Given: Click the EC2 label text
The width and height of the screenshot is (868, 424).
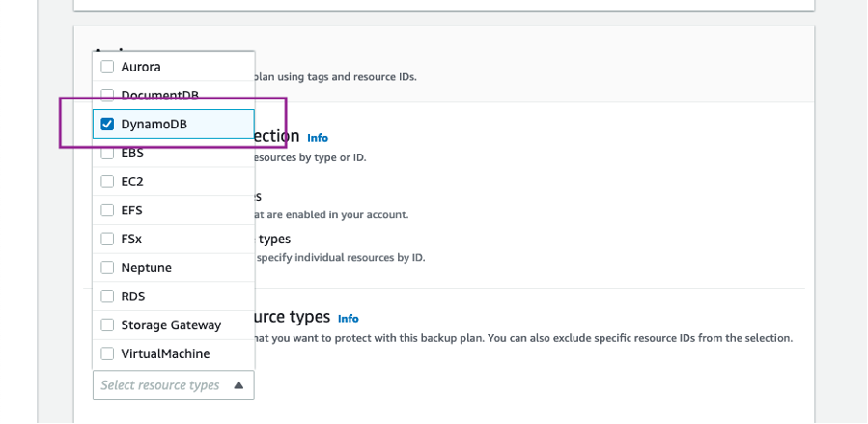Looking at the screenshot, I should (x=132, y=182).
